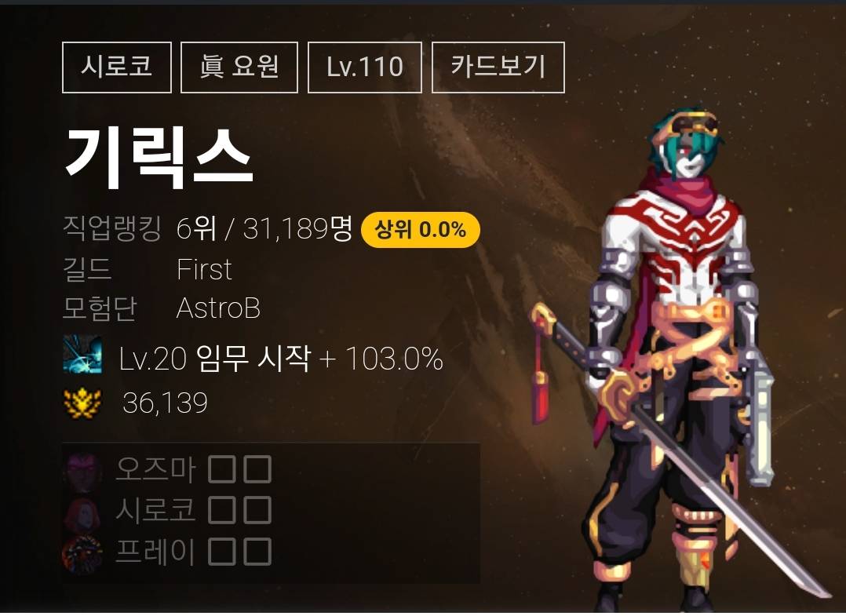Open the 카드보기 card view
Viewport: 846px width, 616px height.
(x=498, y=67)
